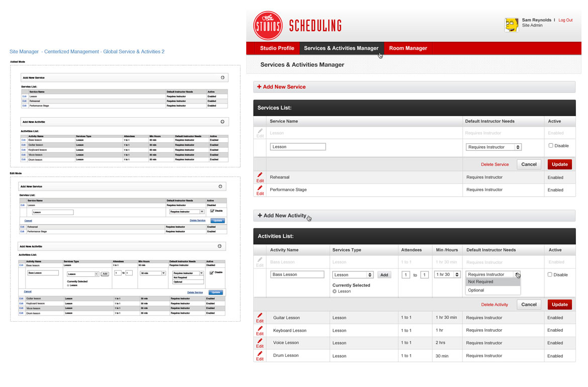Click the wireframe Bass Lesson text field

pyautogui.click(x=43, y=273)
